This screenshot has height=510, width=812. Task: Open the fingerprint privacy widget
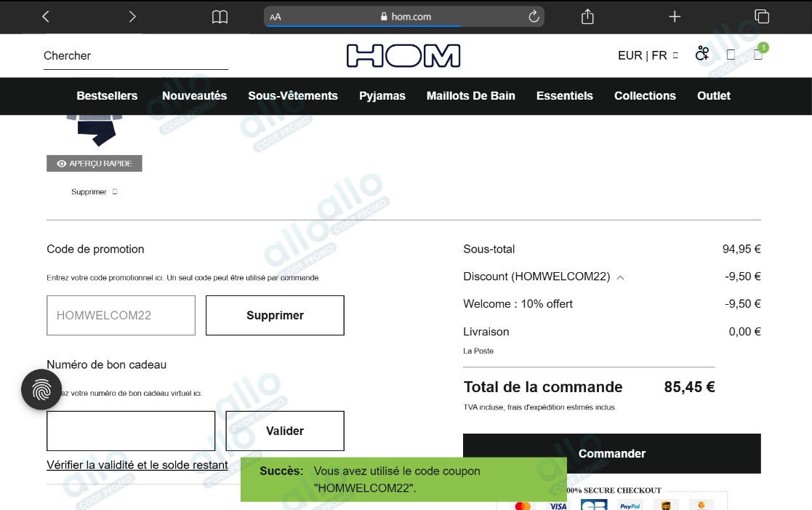point(41,389)
